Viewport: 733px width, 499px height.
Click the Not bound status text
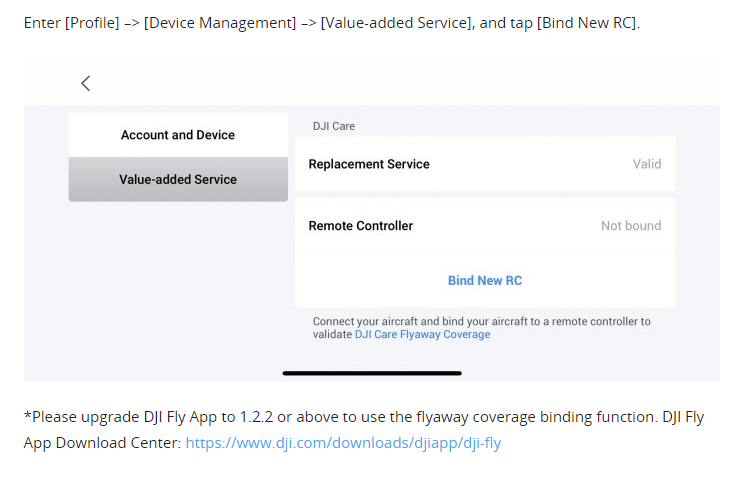tap(630, 226)
